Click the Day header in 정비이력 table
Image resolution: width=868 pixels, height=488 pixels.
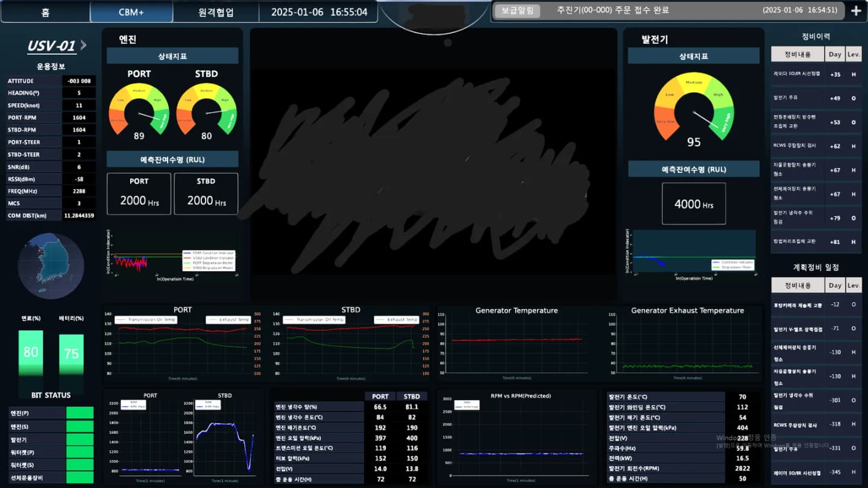tap(835, 54)
